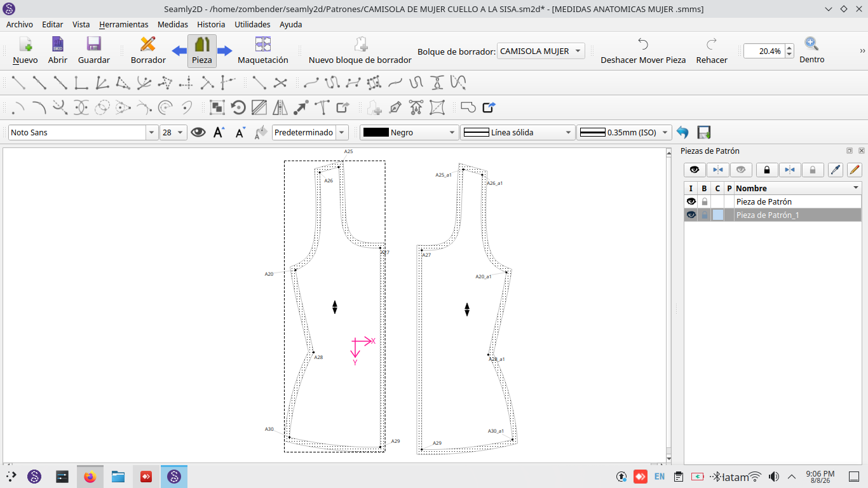The image size is (868, 488).
Task: Toggle the eye icon beside font size
Action: coord(198,132)
